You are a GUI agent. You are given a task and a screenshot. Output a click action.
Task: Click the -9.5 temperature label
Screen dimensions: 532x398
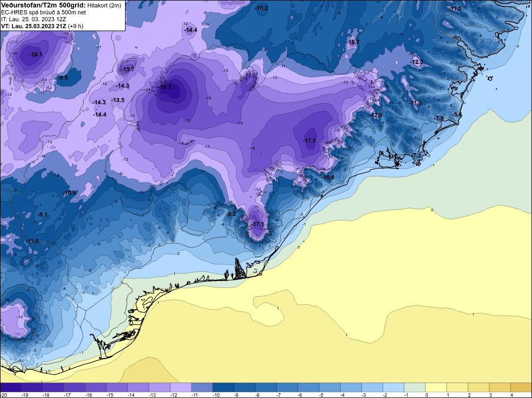point(62,78)
